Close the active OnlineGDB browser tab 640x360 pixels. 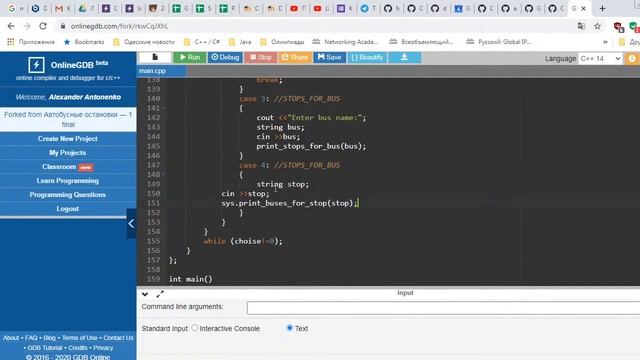(584, 8)
